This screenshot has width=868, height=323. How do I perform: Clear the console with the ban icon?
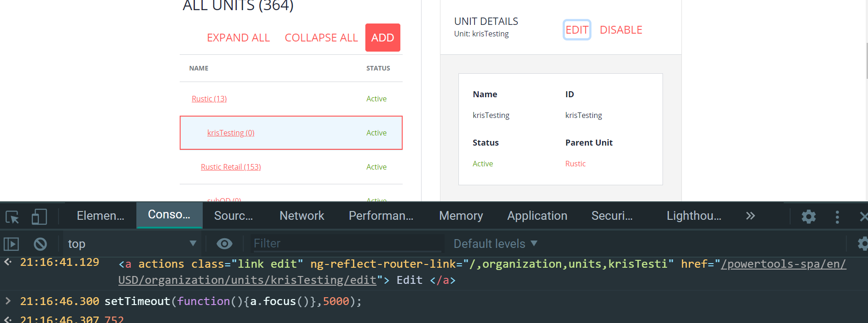tap(40, 244)
